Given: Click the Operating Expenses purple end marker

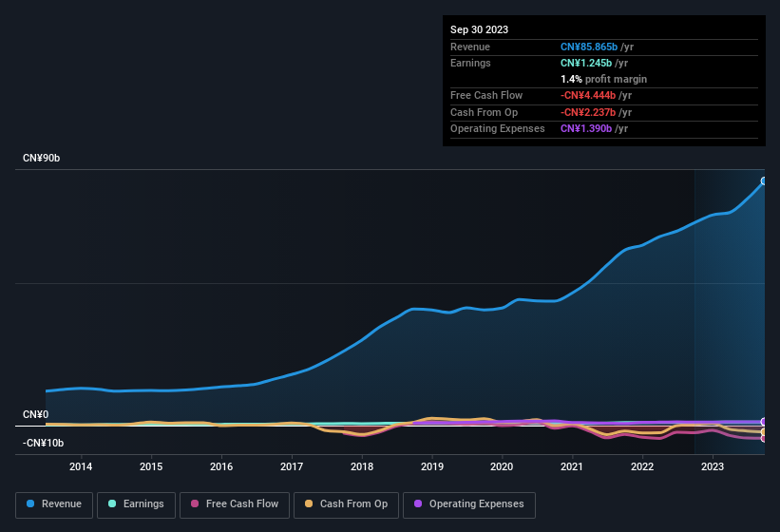Looking at the screenshot, I should coord(764,422).
